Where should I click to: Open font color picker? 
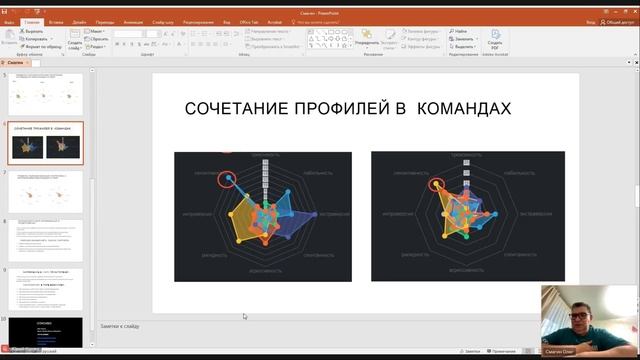point(179,44)
